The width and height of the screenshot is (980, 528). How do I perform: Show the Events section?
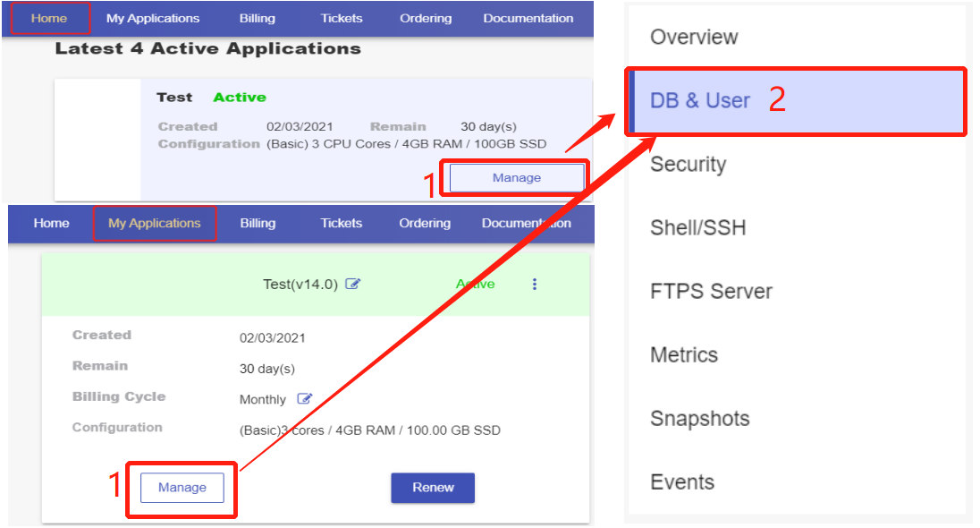[x=682, y=482]
